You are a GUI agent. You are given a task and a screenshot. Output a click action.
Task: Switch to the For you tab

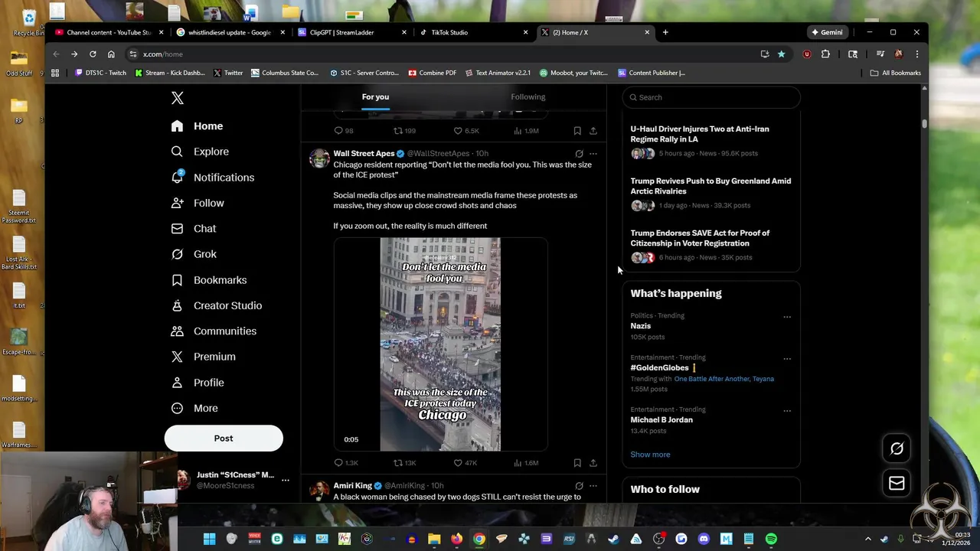click(375, 97)
